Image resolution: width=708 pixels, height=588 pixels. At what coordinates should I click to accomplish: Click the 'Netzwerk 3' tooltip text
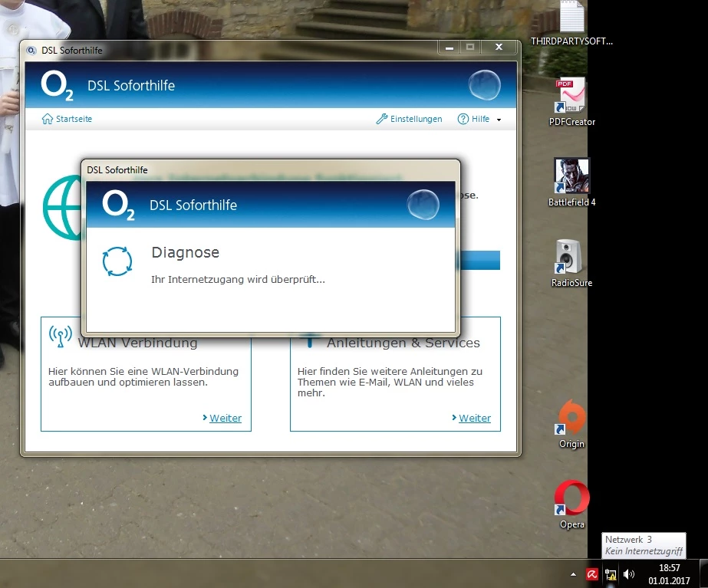(x=628, y=539)
